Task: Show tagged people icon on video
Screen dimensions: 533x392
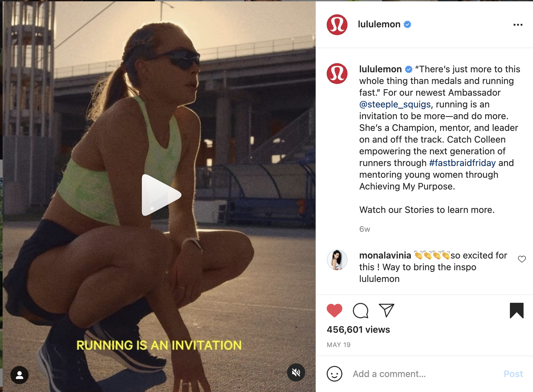Action: [20, 375]
